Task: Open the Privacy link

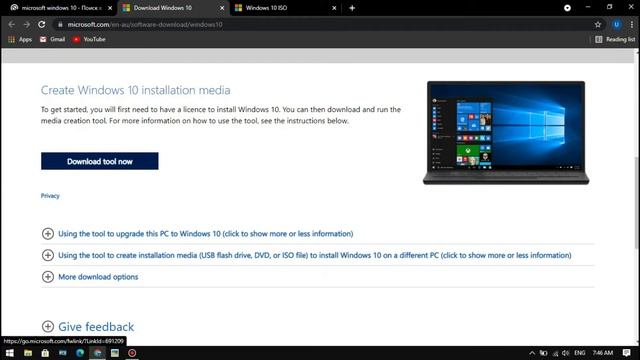Action: click(50, 196)
